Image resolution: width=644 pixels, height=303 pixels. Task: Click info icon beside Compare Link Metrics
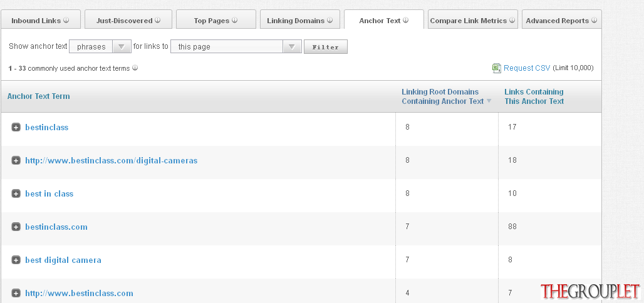click(512, 20)
